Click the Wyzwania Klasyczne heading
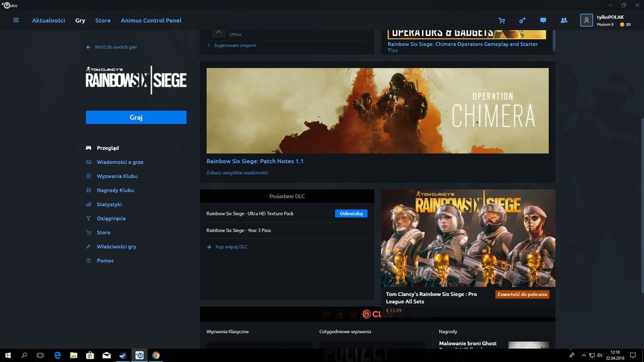The height and width of the screenshot is (362, 644). [228, 332]
